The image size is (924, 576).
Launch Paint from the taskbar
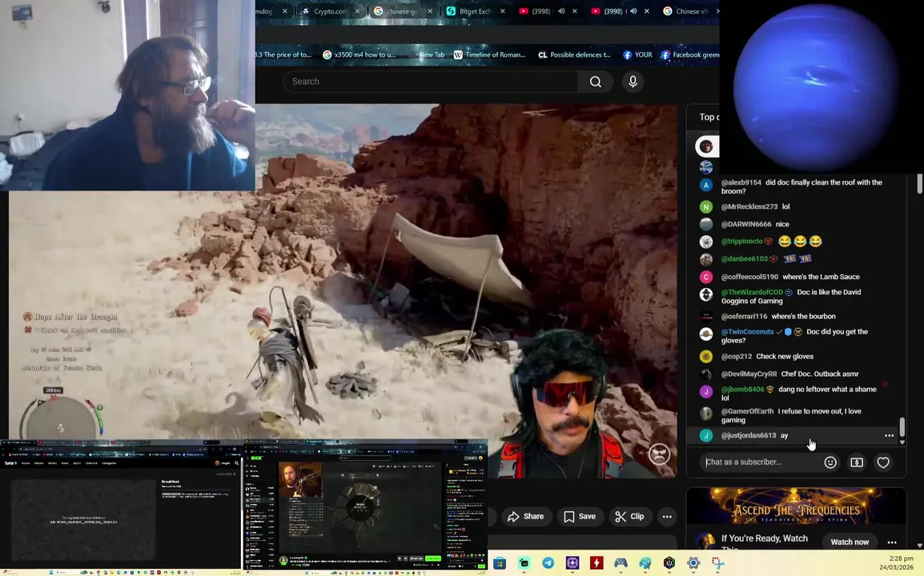pyautogui.click(x=645, y=563)
